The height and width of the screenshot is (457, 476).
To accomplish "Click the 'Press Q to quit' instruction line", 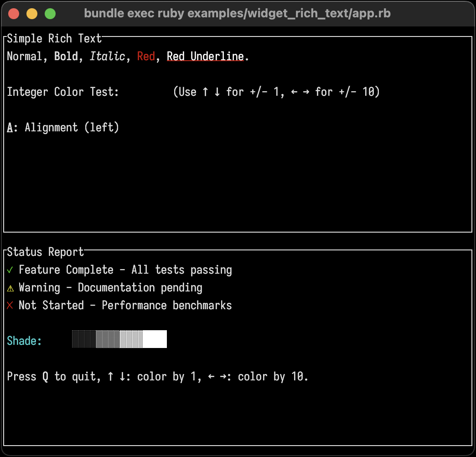I will pos(158,377).
